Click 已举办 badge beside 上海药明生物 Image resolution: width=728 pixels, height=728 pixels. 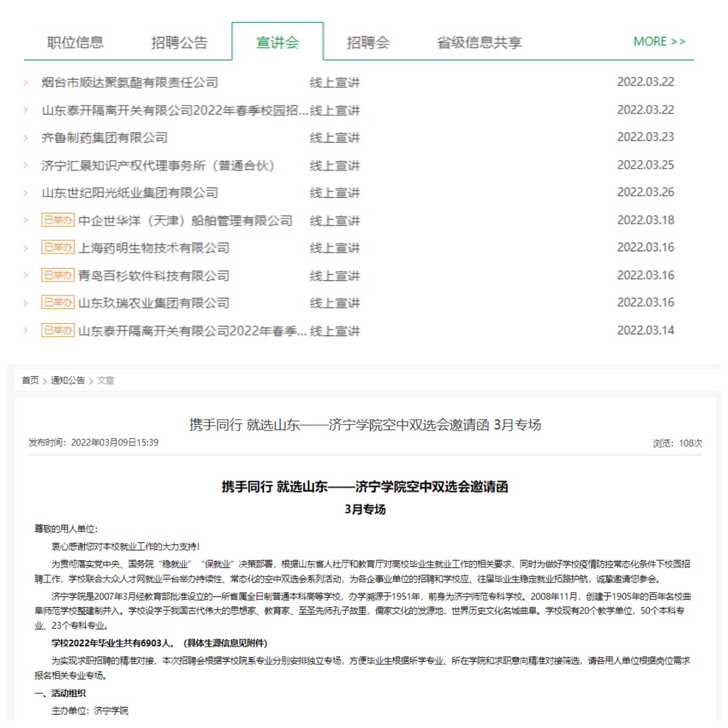(x=58, y=247)
